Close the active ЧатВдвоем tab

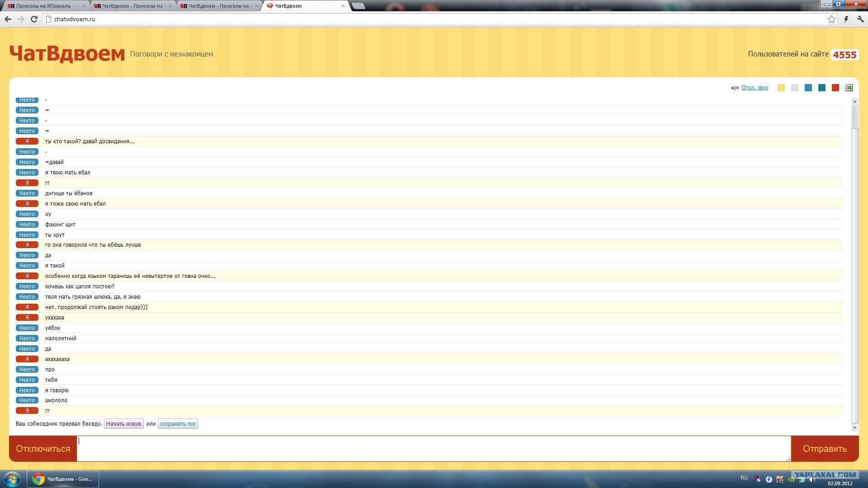pos(343,6)
